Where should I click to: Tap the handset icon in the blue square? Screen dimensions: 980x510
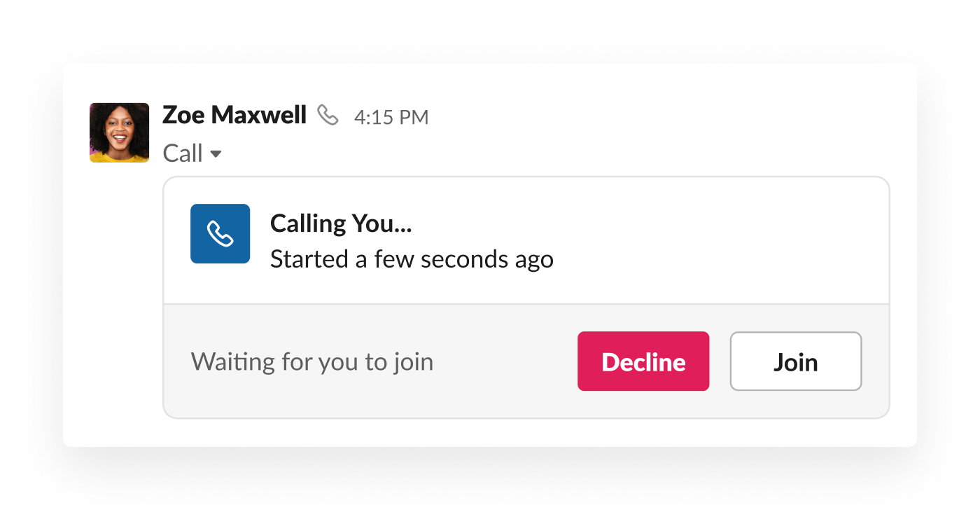(220, 234)
